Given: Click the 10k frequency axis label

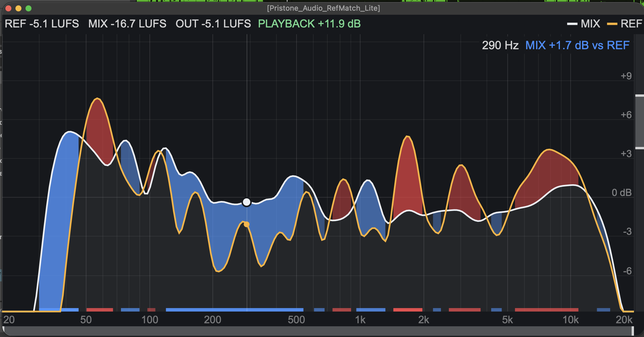Looking at the screenshot, I should [571, 320].
